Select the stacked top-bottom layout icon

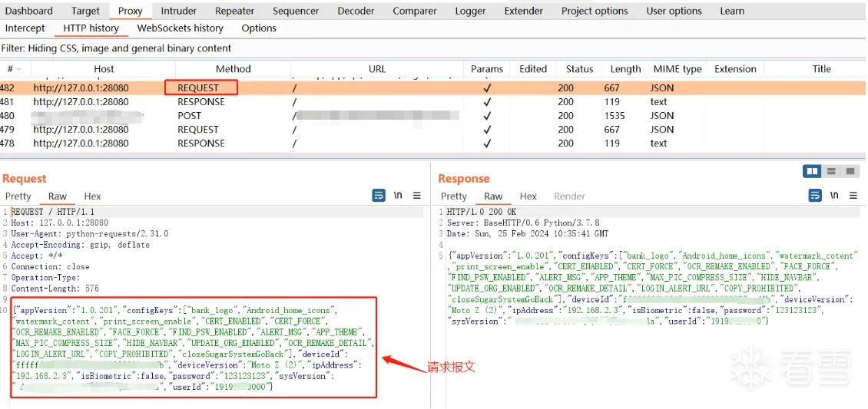(x=831, y=172)
